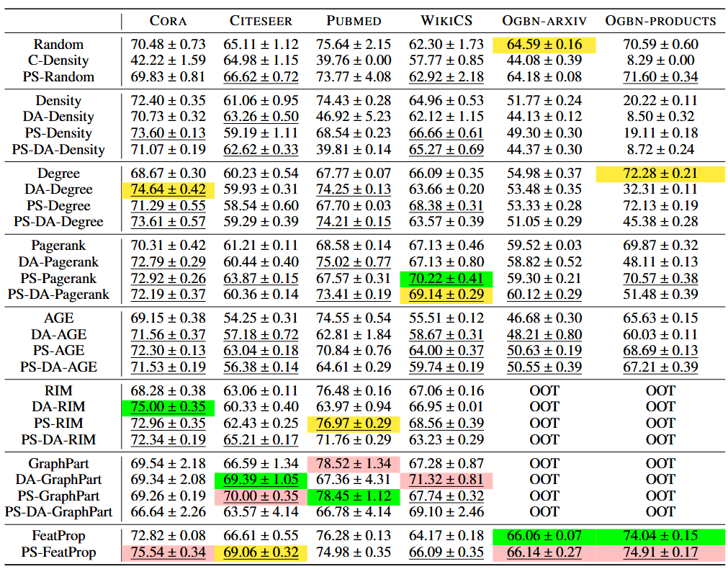Click yellow cell 69.06 ± 0.32
The image size is (728, 569).
click(x=261, y=552)
